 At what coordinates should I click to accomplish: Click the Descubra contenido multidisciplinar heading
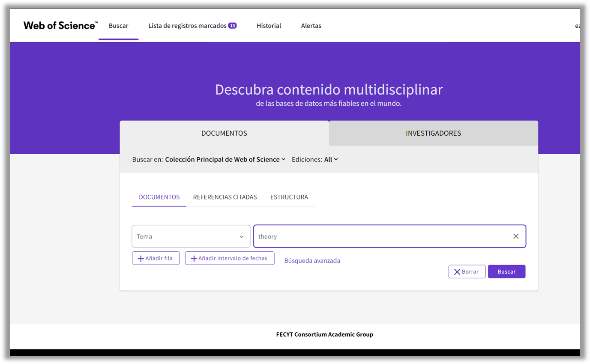click(x=329, y=90)
